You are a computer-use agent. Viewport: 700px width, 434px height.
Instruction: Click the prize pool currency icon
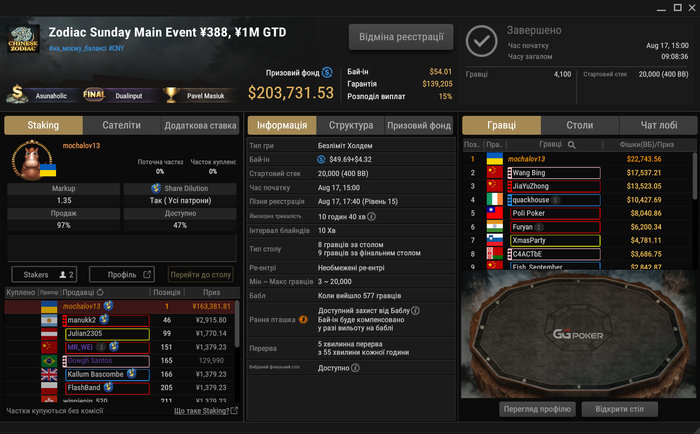point(327,72)
